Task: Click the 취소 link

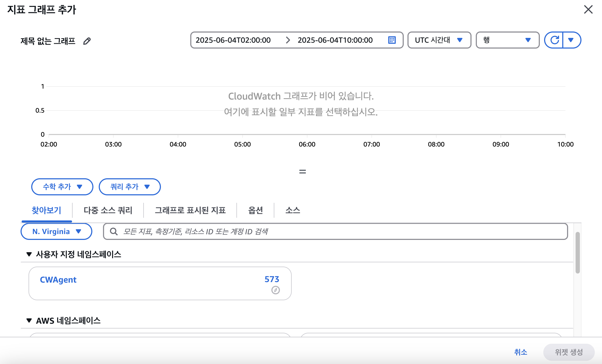Action: click(520, 352)
